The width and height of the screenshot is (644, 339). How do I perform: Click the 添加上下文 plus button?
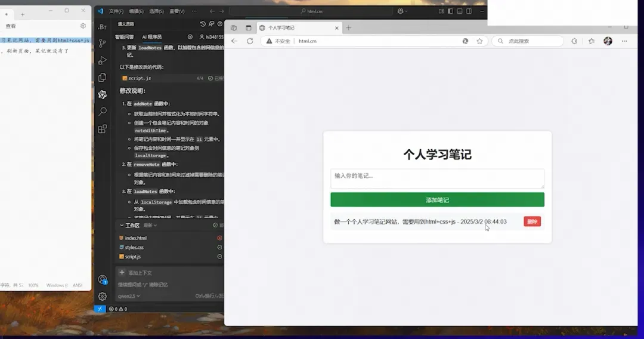click(x=122, y=272)
